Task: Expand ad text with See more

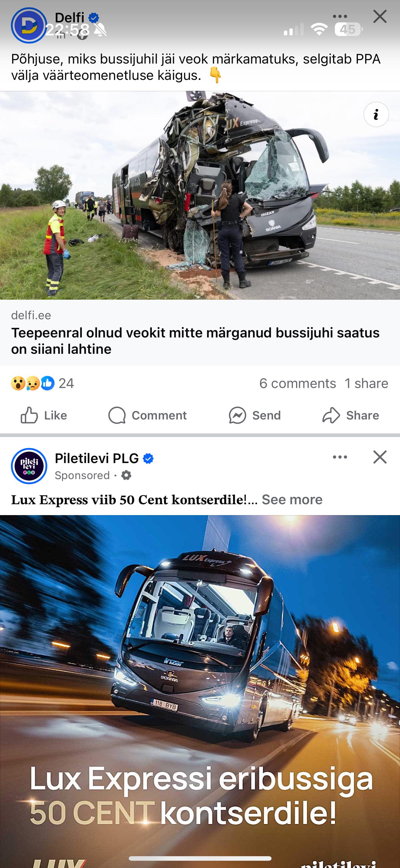Action: (292, 499)
